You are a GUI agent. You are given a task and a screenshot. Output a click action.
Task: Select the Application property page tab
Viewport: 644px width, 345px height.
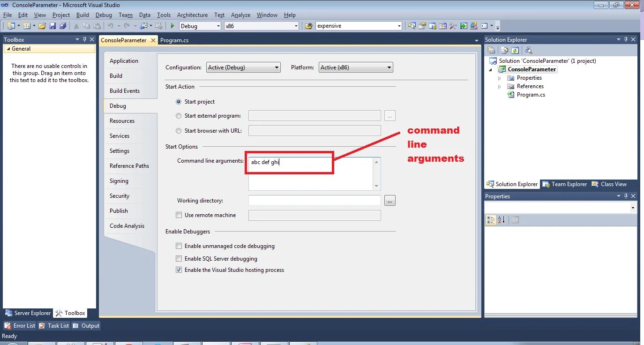pos(124,61)
